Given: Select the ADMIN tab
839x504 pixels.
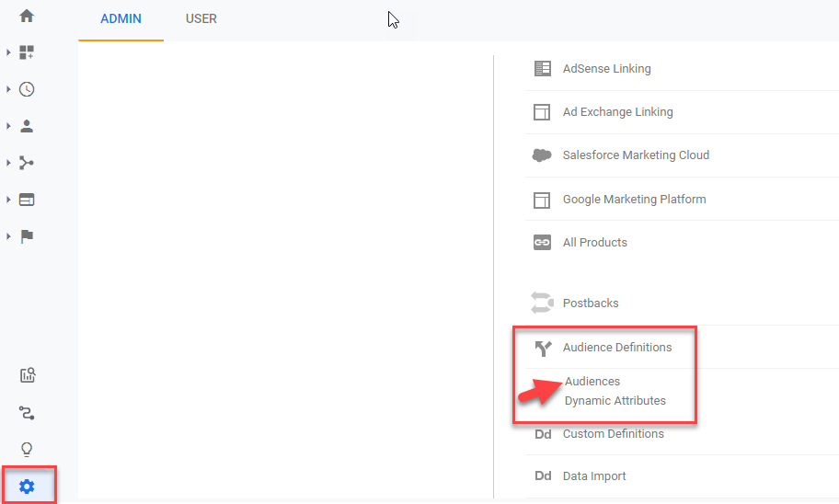Looking at the screenshot, I should click(x=121, y=18).
